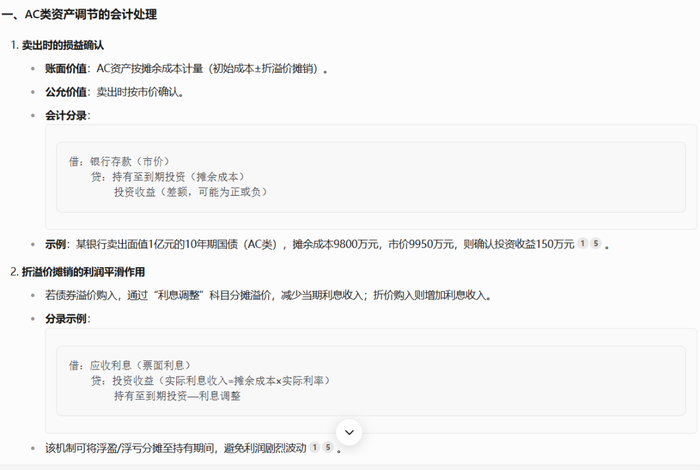Click the bold term 账面价值
The height and width of the screenshot is (470, 700).
(66, 69)
